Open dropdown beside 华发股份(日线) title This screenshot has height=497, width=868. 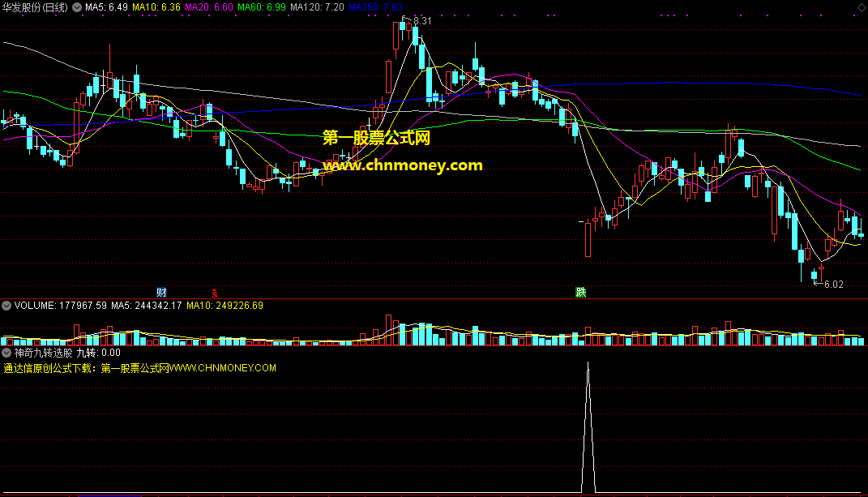77,7
